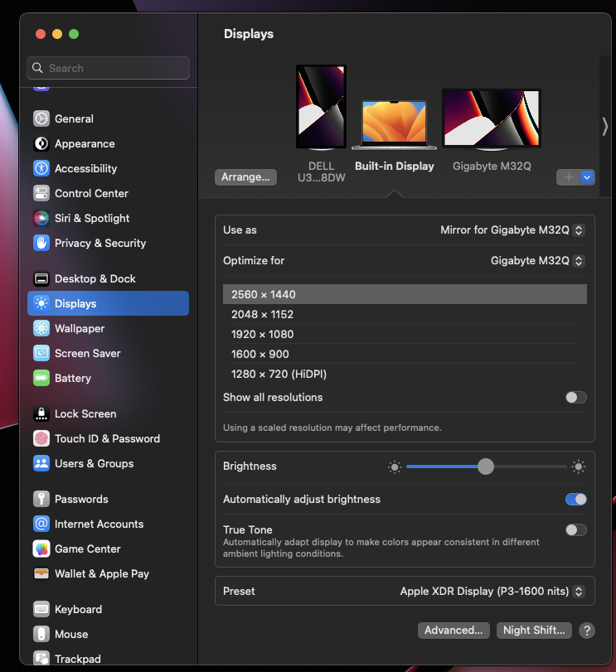Select the Game Center icon
Screen dimensions: 616x672
coord(41,549)
